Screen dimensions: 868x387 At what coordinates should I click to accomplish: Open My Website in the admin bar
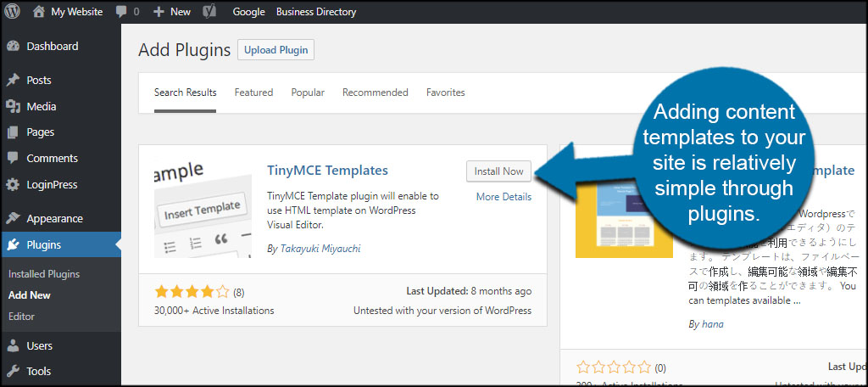coord(77,12)
